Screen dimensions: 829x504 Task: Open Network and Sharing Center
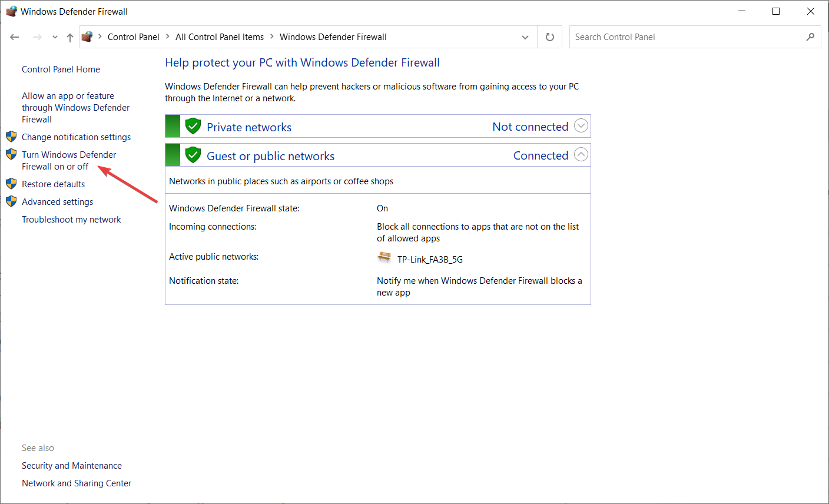coord(77,483)
